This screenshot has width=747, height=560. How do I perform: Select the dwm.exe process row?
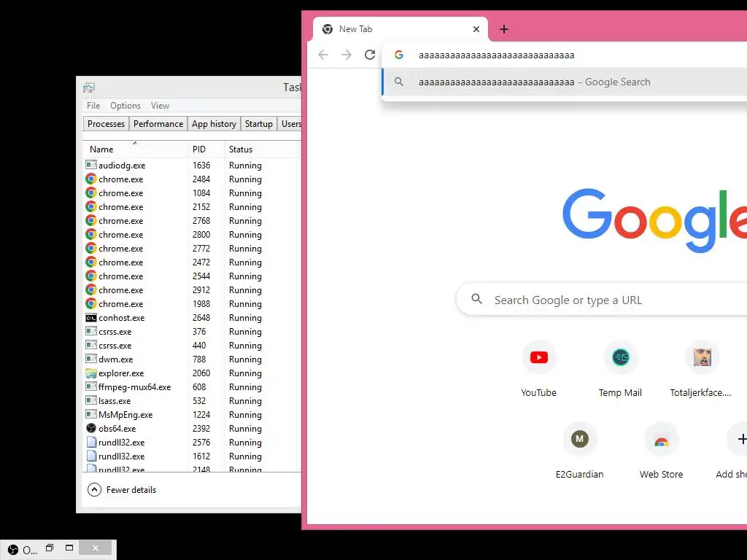coord(192,359)
